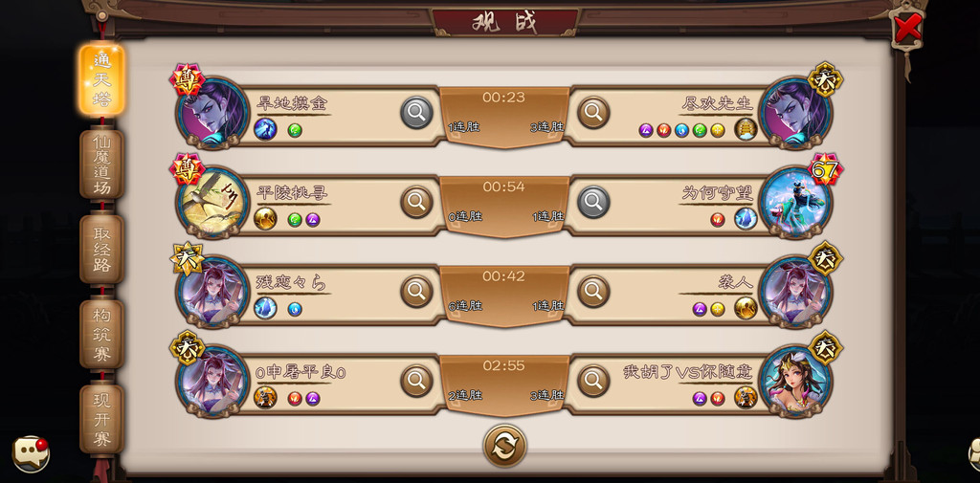Open the chat bubble icon with red dot
Viewport: 980px width, 483px height.
tap(31, 453)
